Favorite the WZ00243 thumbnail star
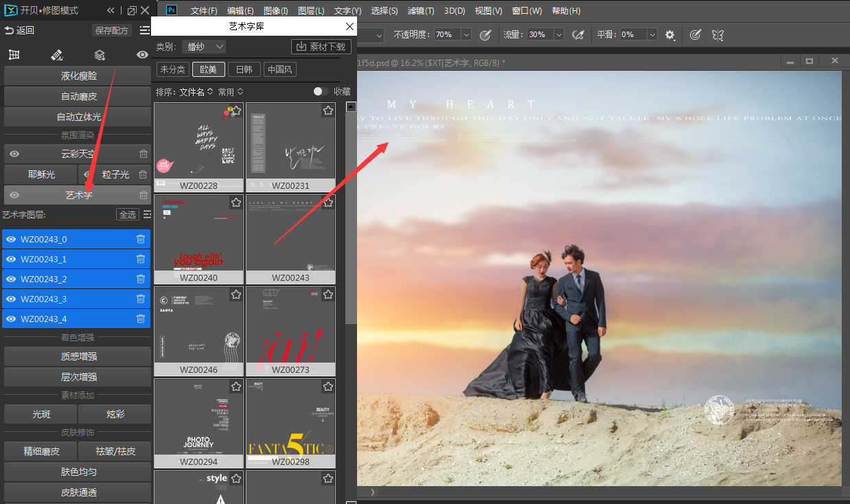Screen dimensions: 850x504 click(328, 202)
